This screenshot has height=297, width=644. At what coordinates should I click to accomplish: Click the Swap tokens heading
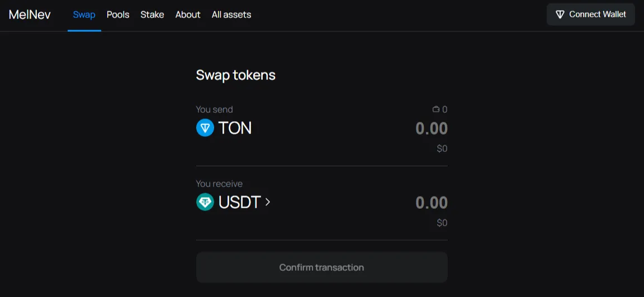click(x=236, y=75)
